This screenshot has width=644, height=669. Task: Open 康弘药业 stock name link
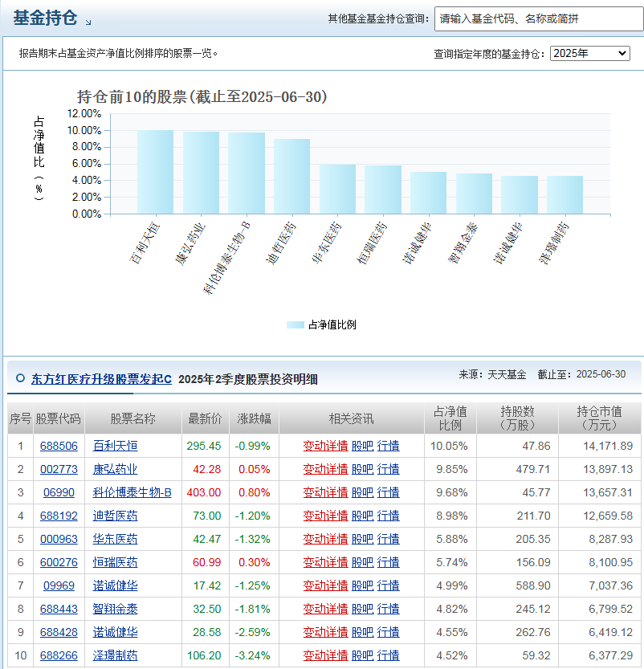115,469
